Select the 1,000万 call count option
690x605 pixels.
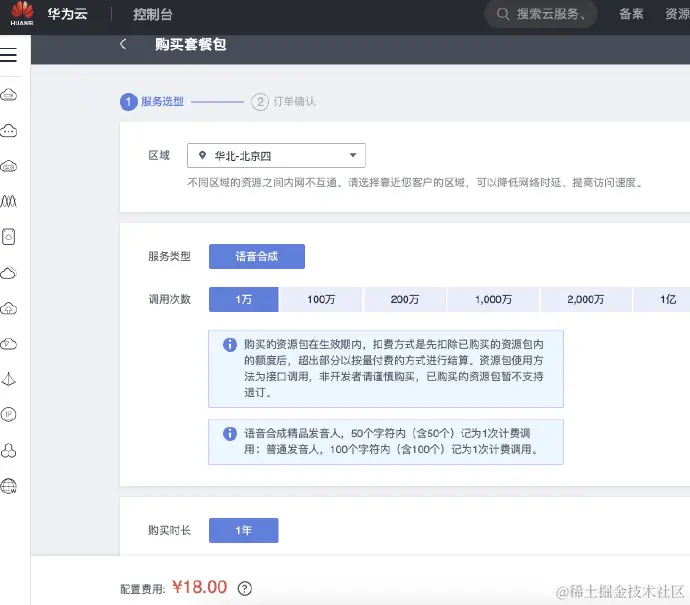(493, 300)
